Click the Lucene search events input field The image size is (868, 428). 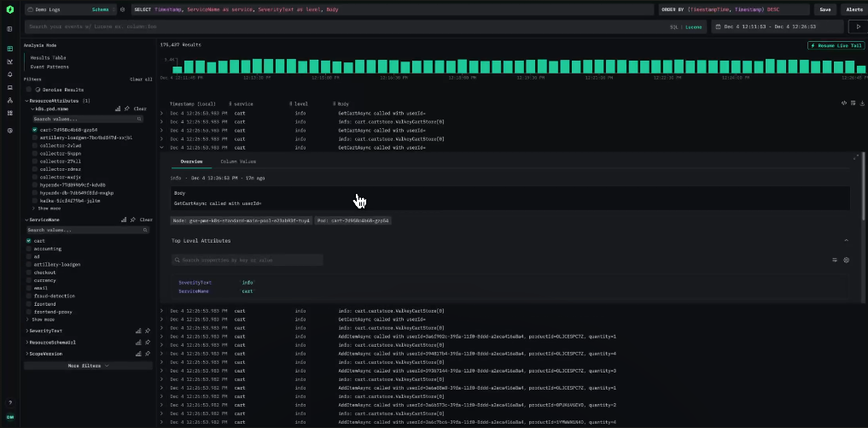coord(343,26)
